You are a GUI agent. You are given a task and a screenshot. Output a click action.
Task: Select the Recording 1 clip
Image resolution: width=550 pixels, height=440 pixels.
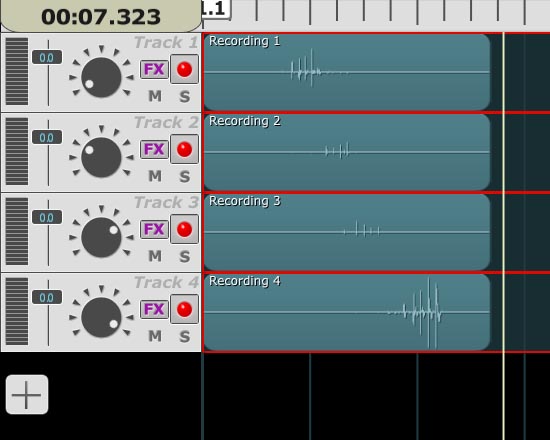tap(347, 72)
